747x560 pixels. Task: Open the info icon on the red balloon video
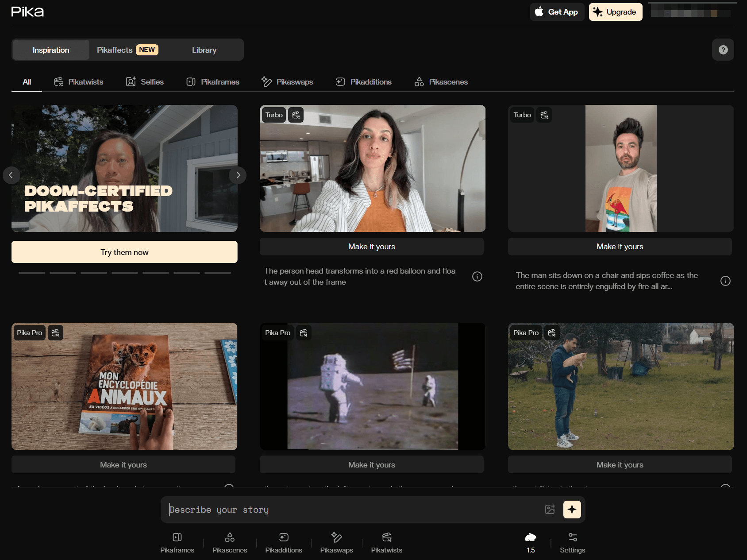pyautogui.click(x=477, y=276)
